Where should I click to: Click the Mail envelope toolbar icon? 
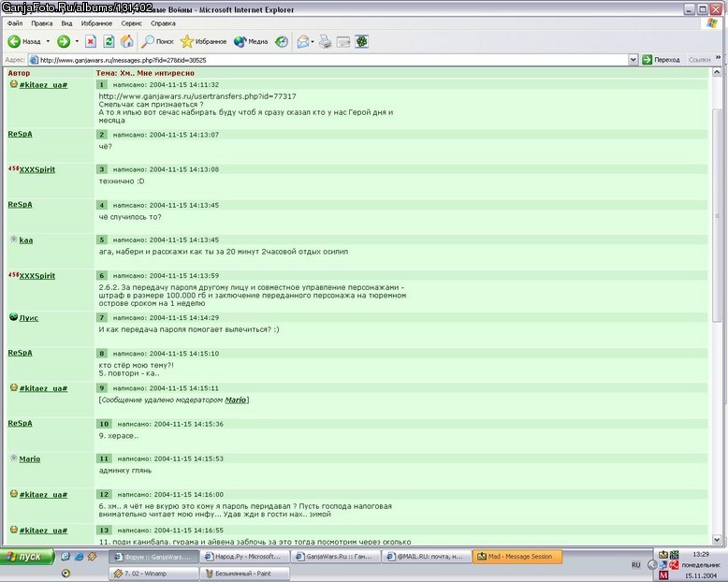(303, 42)
